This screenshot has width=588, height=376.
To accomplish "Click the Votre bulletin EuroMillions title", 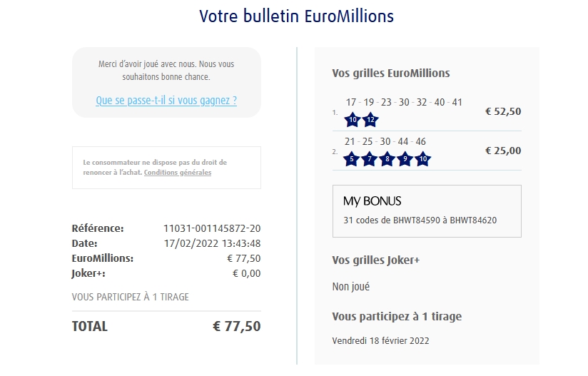I will 296,16.
